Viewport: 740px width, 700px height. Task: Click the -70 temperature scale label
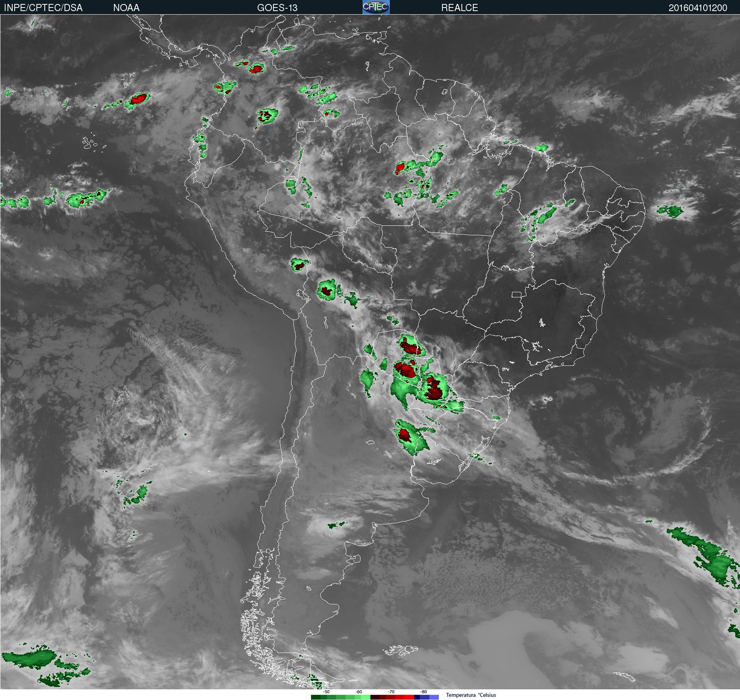[x=391, y=692]
